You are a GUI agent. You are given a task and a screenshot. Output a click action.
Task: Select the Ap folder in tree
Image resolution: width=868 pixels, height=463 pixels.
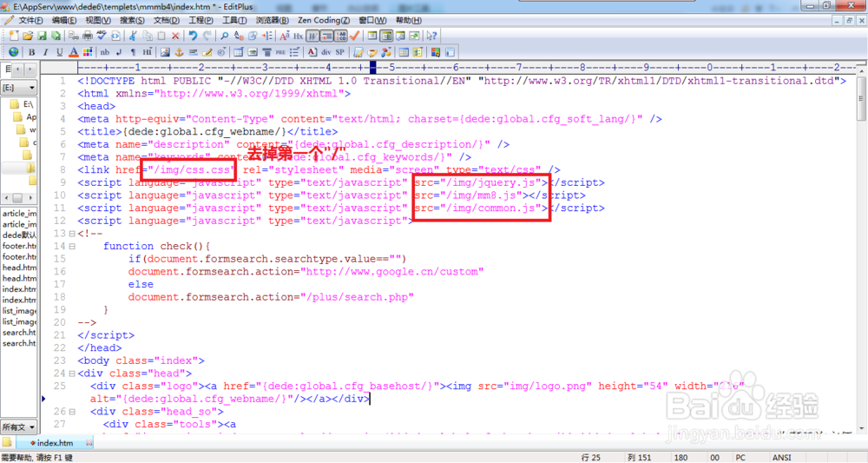[x=25, y=117]
